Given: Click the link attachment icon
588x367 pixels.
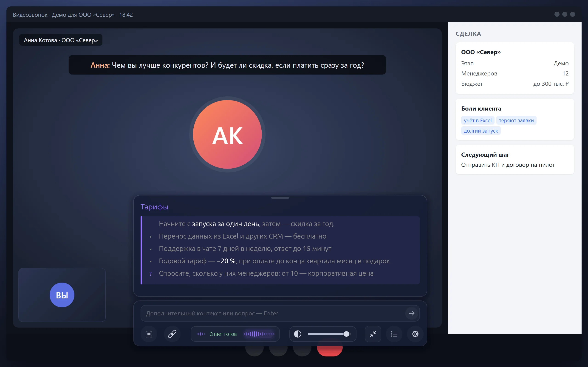Looking at the screenshot, I should click(172, 334).
